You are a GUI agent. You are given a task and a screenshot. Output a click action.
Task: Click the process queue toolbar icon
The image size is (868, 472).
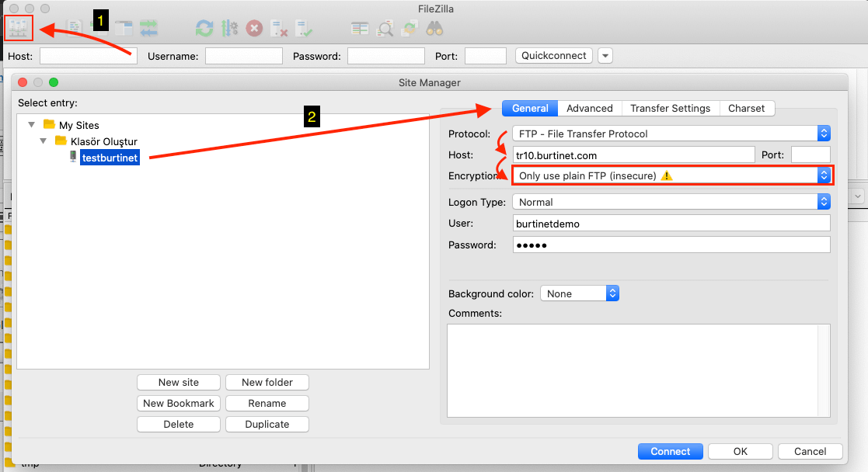229,29
